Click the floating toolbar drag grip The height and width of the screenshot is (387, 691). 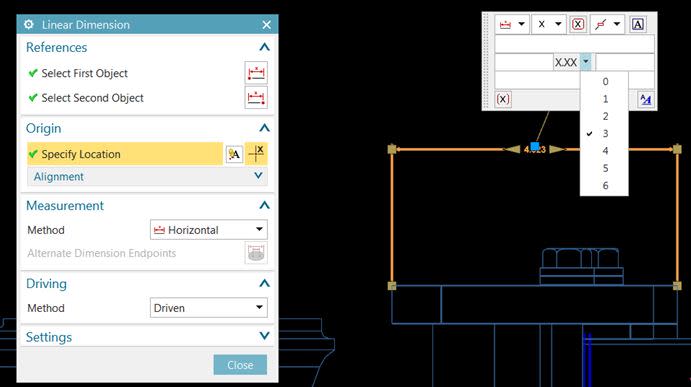486,61
